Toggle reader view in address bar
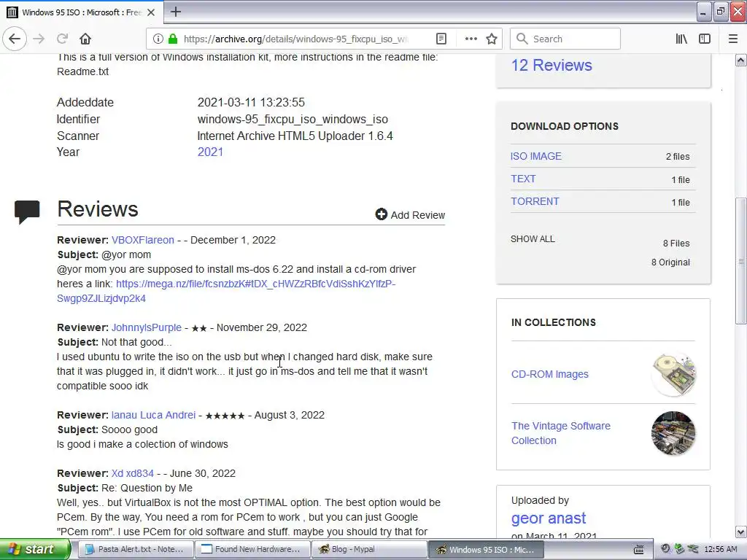 441,39
